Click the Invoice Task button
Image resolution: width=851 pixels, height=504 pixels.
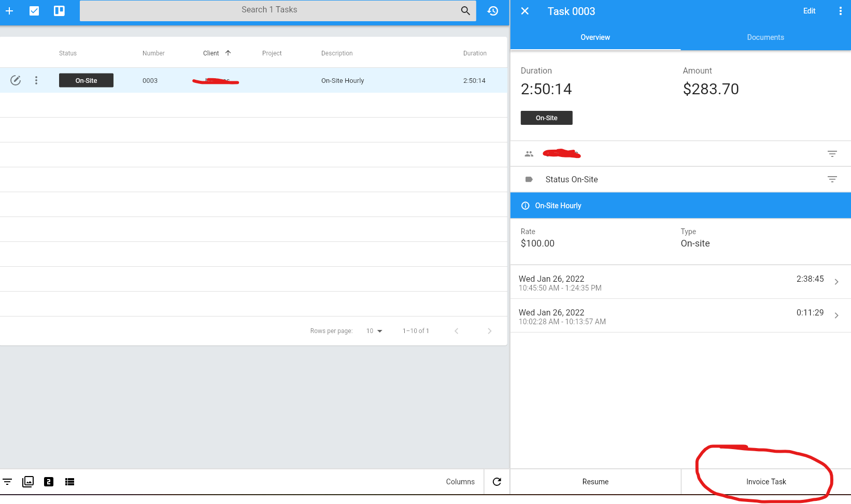(765, 481)
